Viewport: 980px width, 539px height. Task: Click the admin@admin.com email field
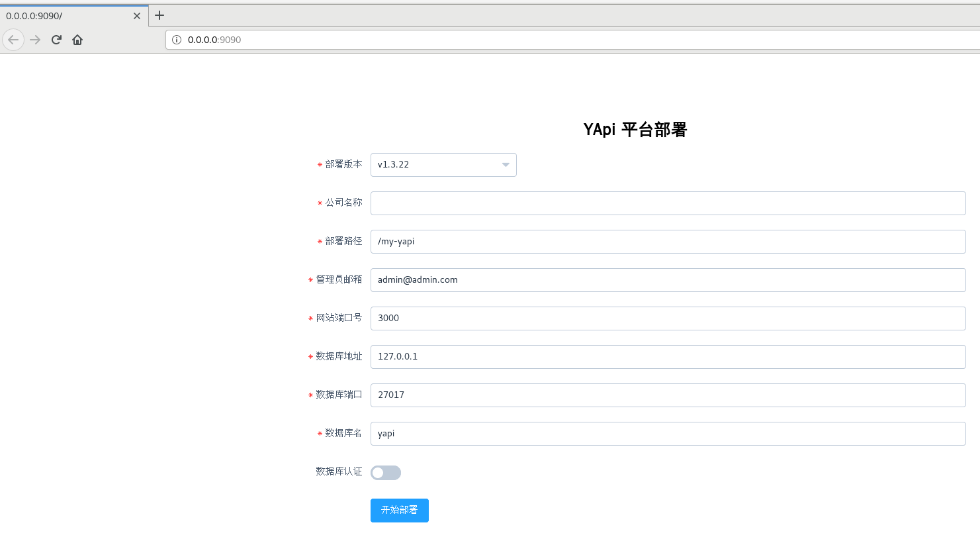coord(667,279)
